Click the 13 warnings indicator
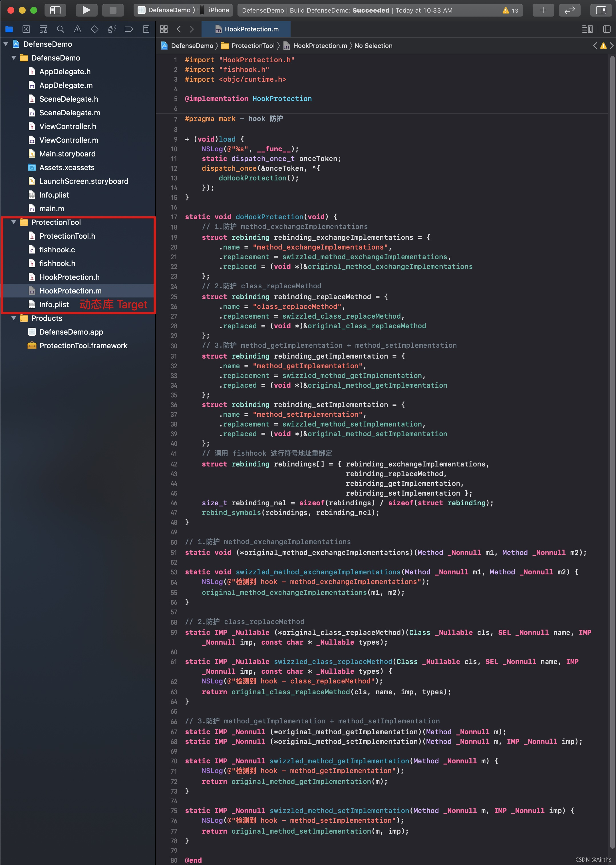The height and width of the screenshot is (865, 616). pyautogui.click(x=510, y=10)
